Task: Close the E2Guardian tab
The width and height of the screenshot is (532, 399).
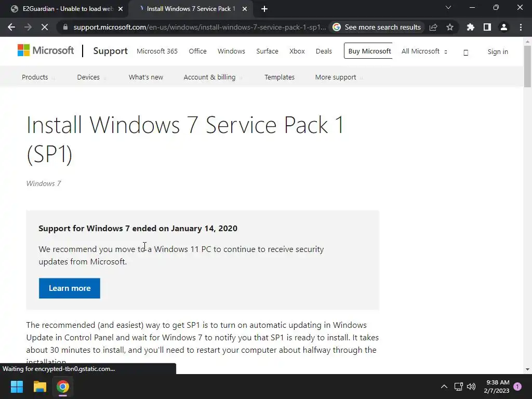Action: tap(121, 9)
